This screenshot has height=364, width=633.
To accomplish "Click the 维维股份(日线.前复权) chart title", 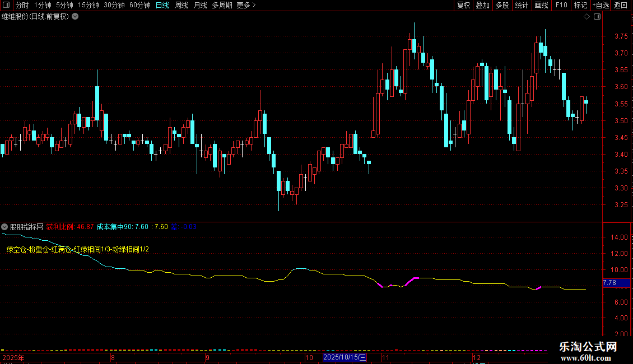I will click(35, 17).
